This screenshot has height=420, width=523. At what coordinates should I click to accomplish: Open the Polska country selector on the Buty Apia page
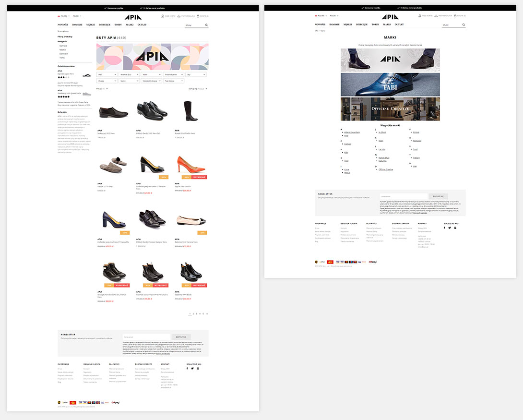pyautogui.click(x=63, y=16)
